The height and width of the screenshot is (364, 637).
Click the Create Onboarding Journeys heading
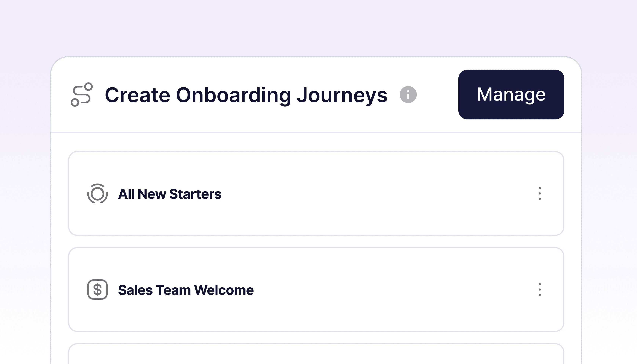tap(246, 95)
